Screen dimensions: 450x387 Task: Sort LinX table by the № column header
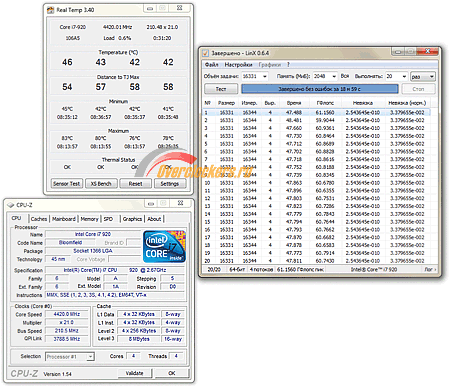click(208, 103)
